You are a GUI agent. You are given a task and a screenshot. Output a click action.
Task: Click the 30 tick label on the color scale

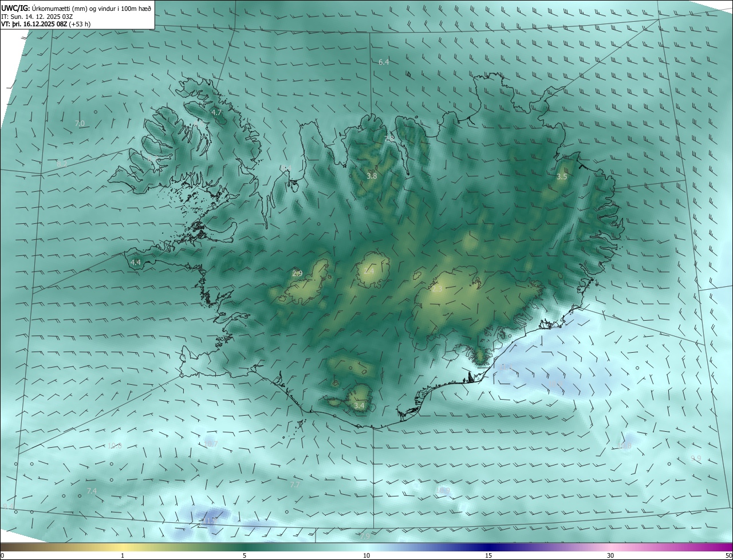tap(610, 555)
